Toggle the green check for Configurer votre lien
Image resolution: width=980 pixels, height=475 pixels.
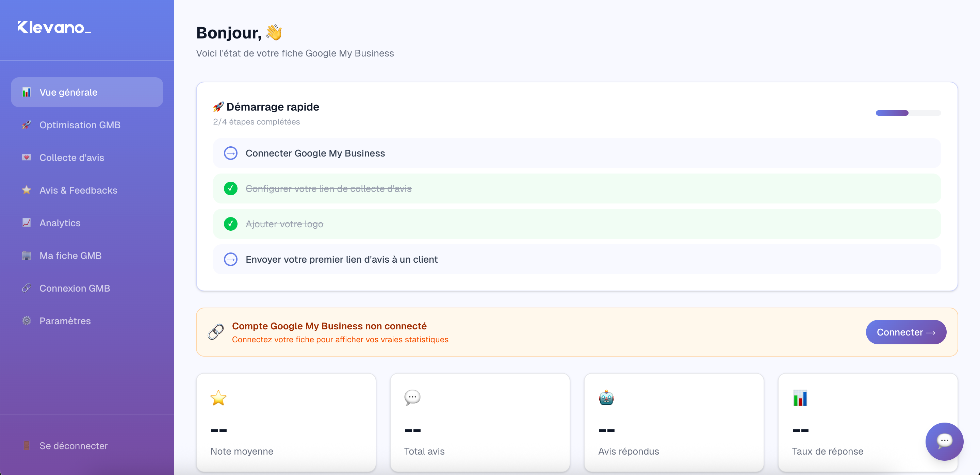click(x=231, y=189)
